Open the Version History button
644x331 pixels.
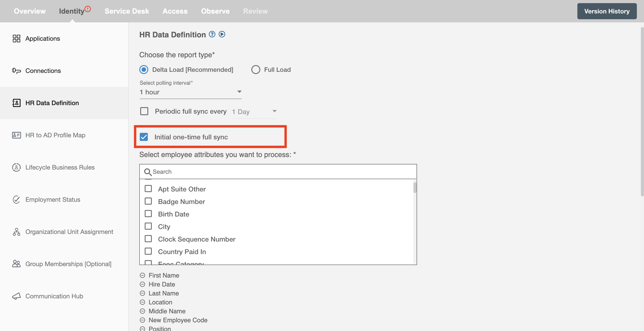pyautogui.click(x=607, y=11)
